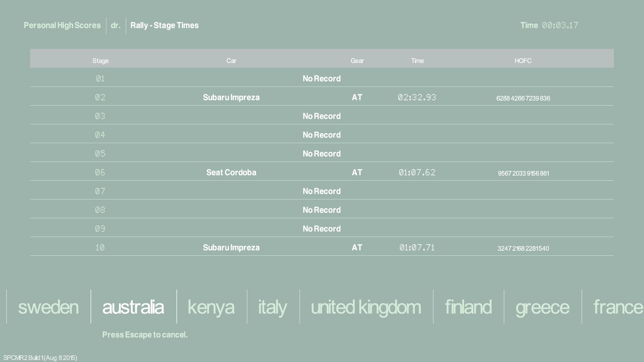The width and height of the screenshot is (644, 362).
Task: Select the australia country tab
Action: tap(133, 307)
